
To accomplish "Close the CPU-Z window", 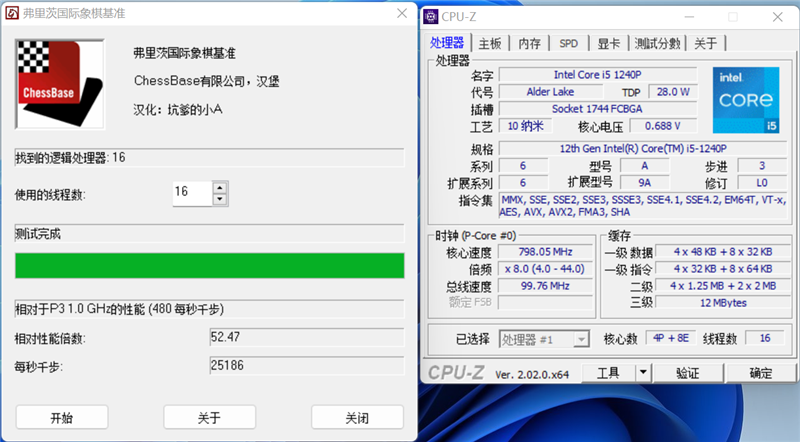I will pos(778,17).
